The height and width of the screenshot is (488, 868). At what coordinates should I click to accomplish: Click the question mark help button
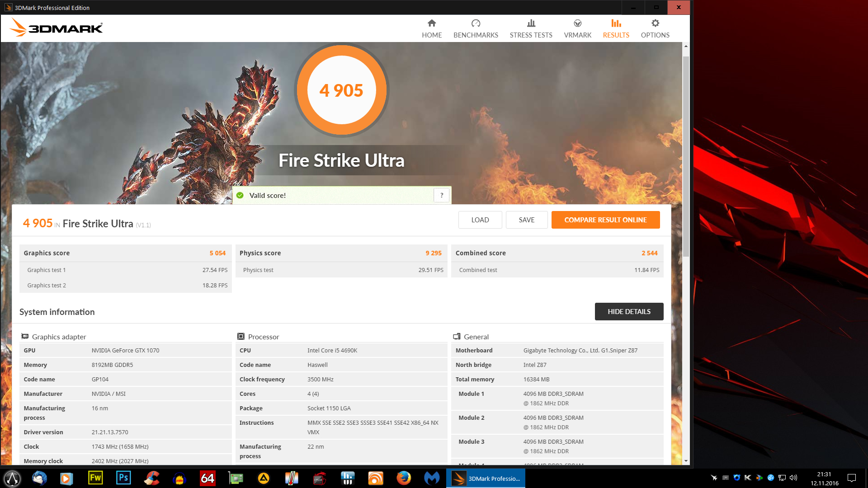441,195
